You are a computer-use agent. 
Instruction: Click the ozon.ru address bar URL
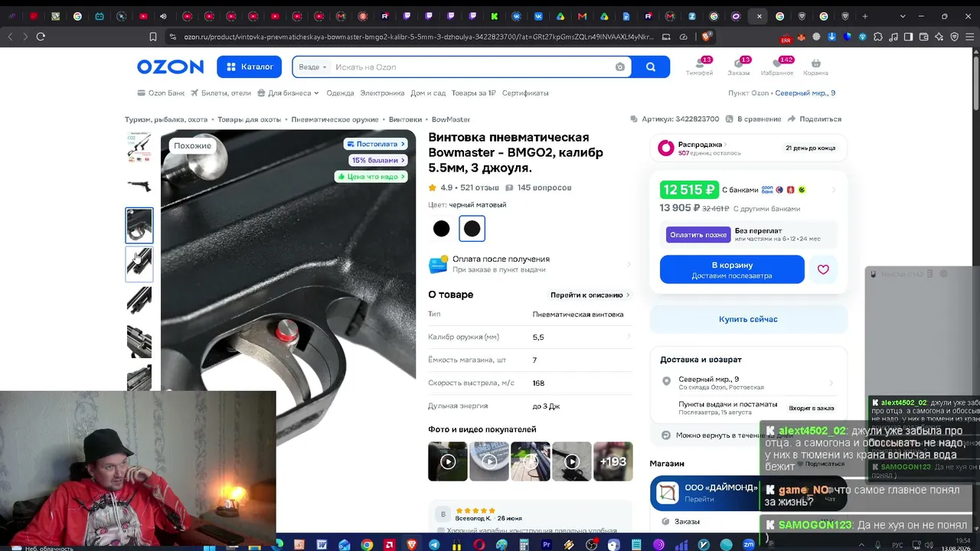[x=419, y=36]
